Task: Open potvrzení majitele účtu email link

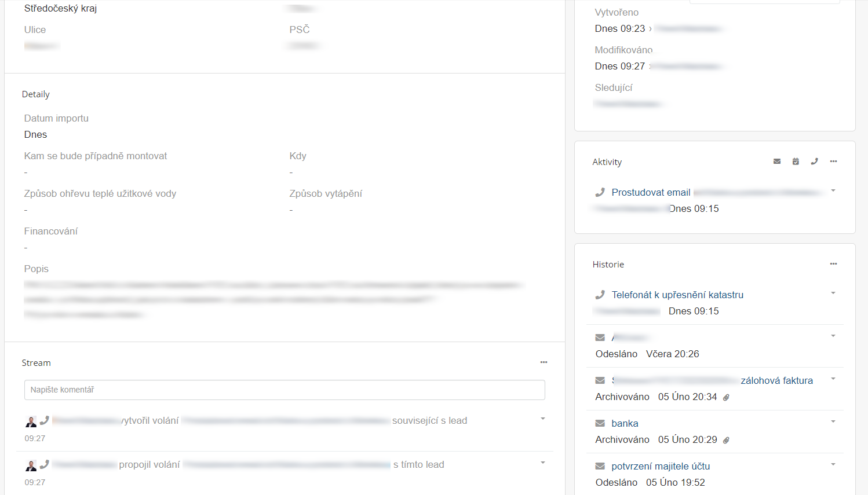Action: [661, 466]
